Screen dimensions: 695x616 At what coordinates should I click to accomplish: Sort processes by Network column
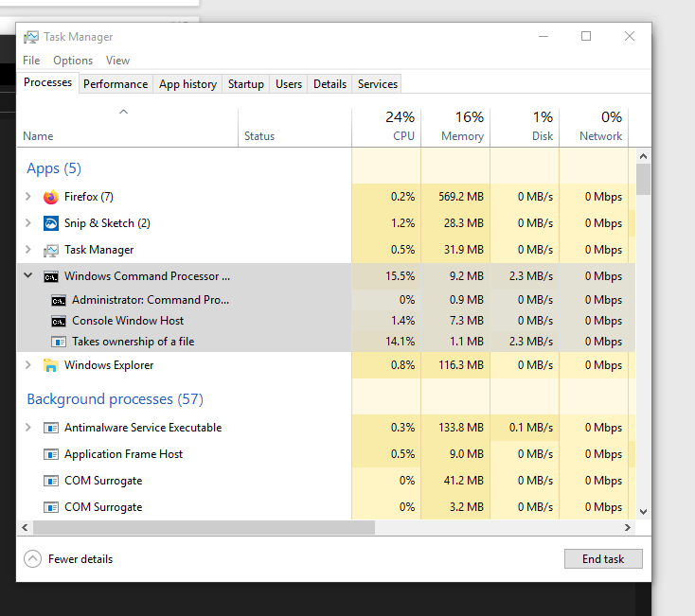click(x=594, y=128)
